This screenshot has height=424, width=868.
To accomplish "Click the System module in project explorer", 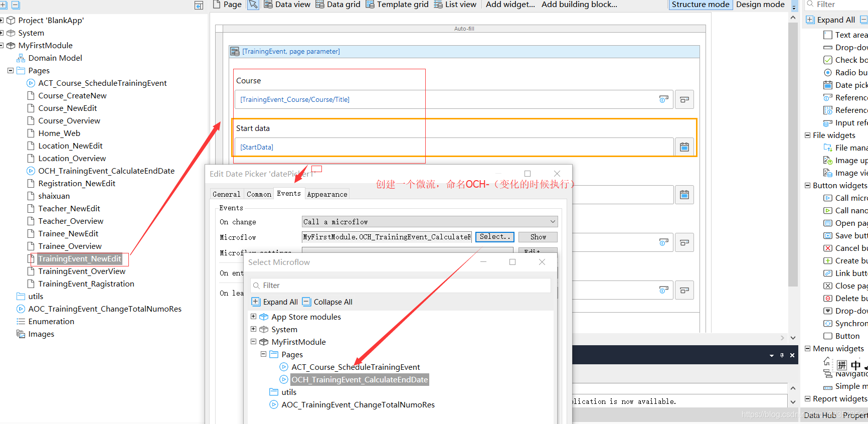I will (x=31, y=33).
